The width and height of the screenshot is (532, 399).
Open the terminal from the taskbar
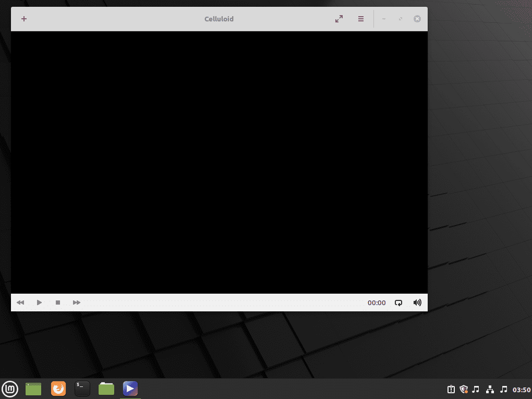coord(82,389)
